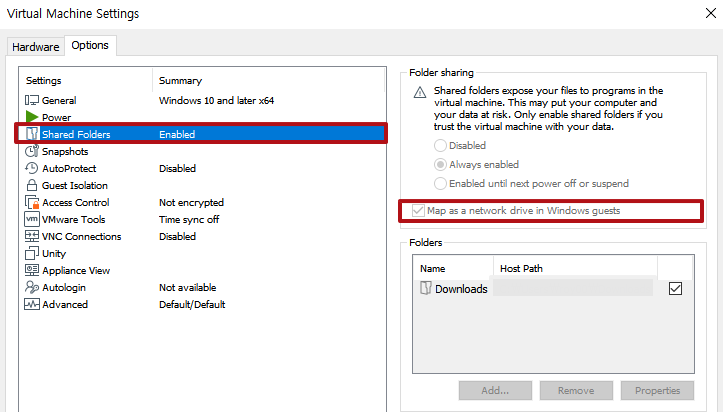Select the Options tab
The height and width of the screenshot is (412, 723).
point(90,46)
